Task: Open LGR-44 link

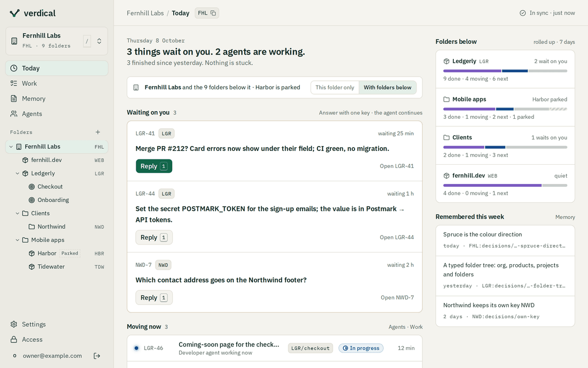Action: click(397, 237)
